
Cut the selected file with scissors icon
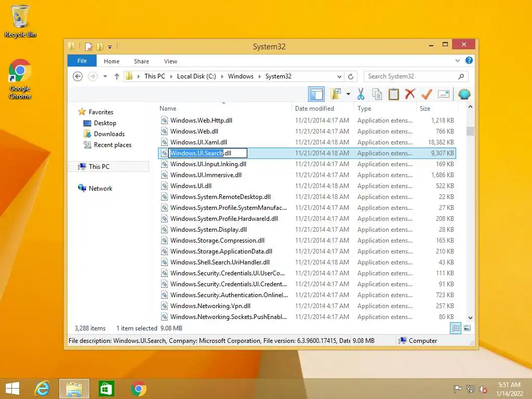361,94
